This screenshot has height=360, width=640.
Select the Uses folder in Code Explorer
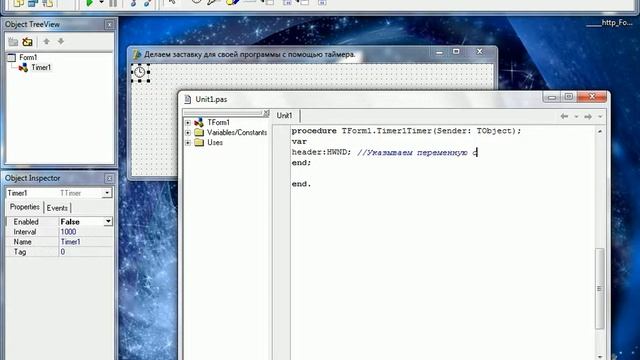click(x=215, y=142)
